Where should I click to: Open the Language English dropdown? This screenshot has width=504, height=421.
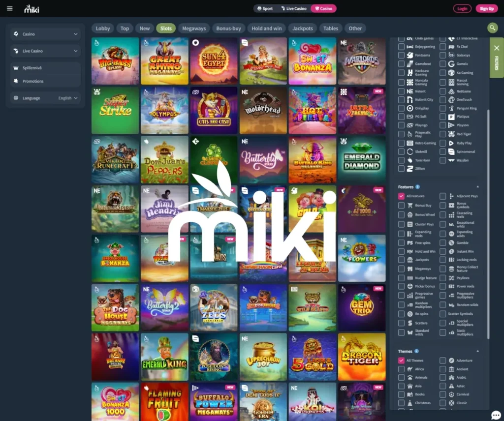pyautogui.click(x=45, y=98)
